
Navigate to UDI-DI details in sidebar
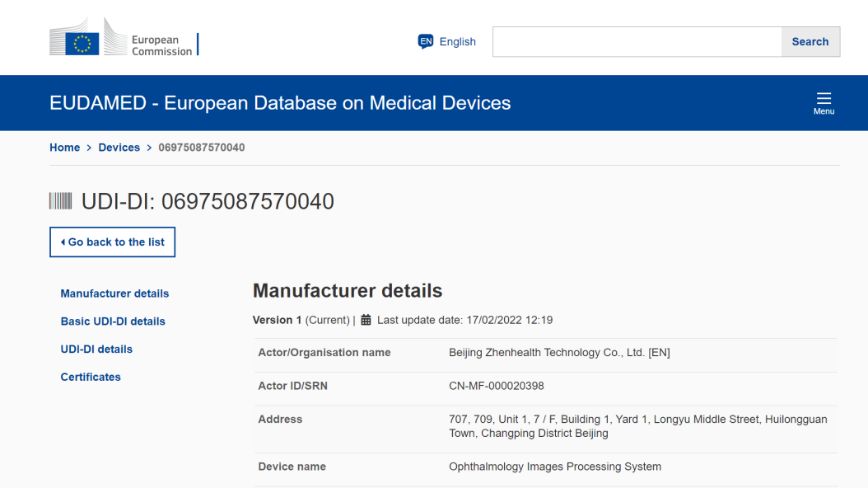pos(96,350)
